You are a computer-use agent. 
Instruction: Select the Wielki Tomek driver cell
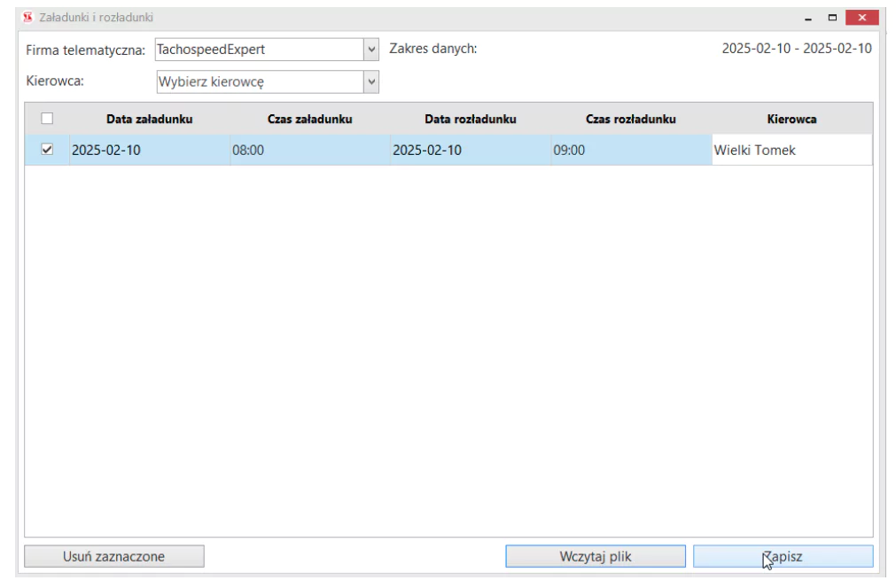pyautogui.click(x=791, y=150)
